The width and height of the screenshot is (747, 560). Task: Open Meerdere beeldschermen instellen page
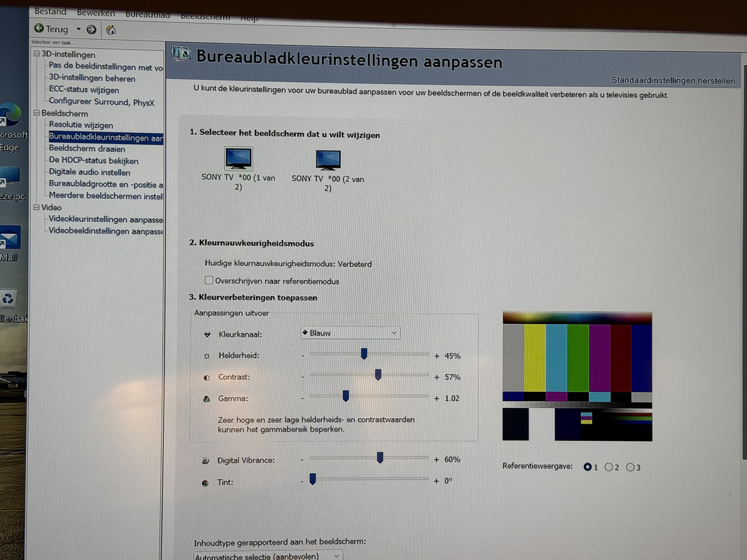(106, 196)
